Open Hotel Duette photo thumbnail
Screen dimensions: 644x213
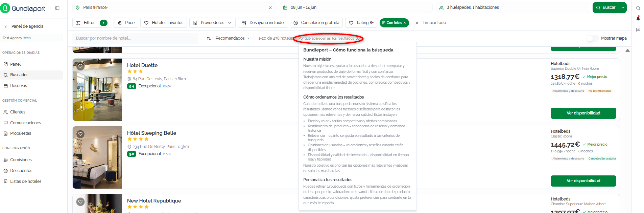point(97,90)
